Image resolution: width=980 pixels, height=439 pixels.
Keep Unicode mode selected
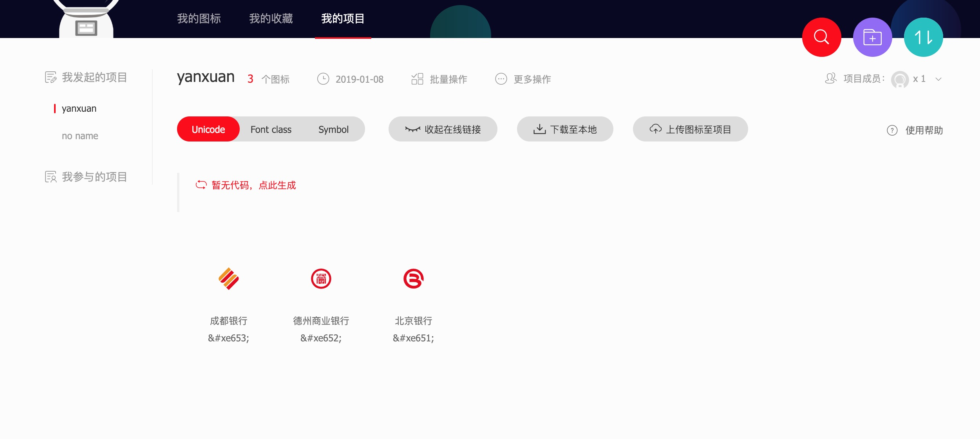[x=208, y=129]
